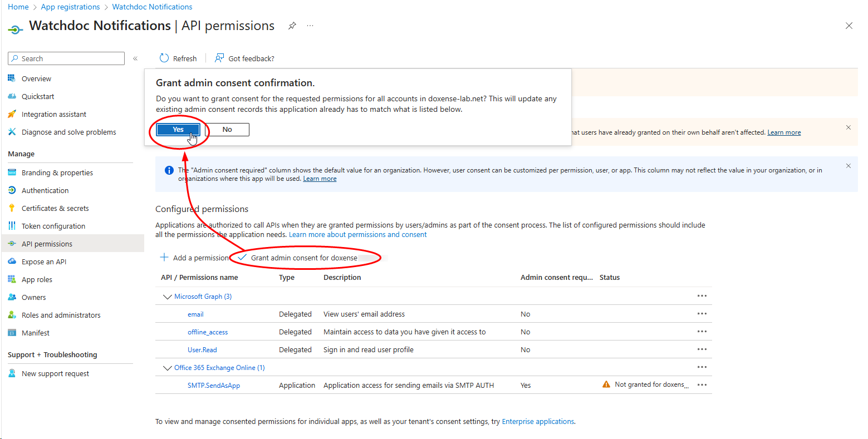Dismiss the orange warning banner
868x439 pixels.
click(849, 127)
